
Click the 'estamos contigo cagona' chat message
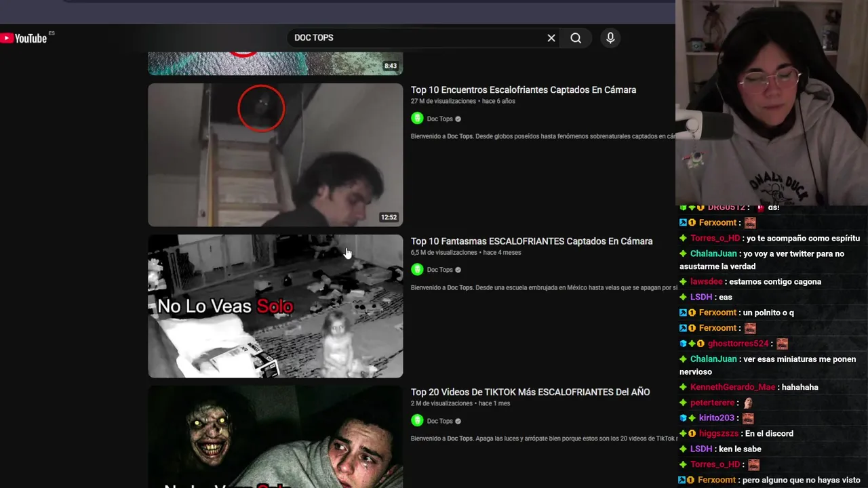tap(776, 281)
